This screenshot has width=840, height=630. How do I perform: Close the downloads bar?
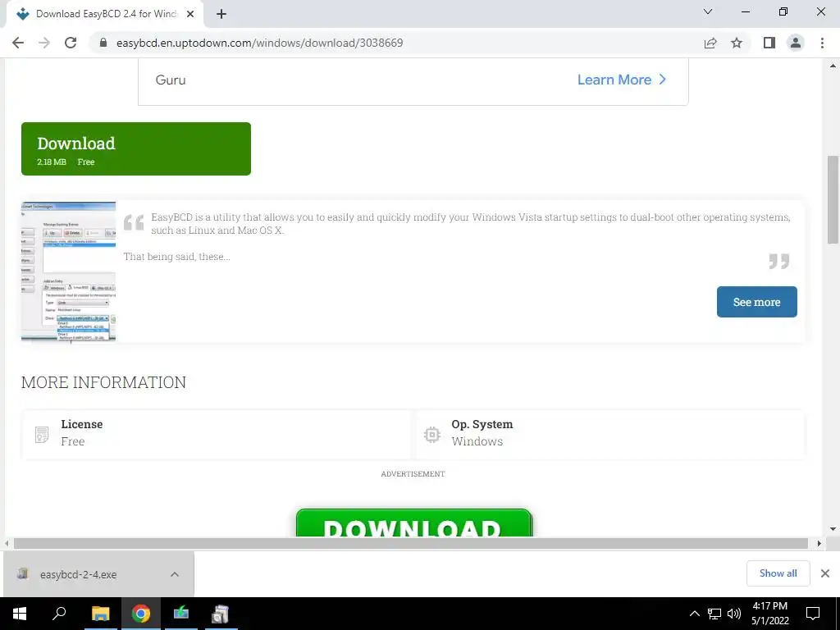coord(825,573)
